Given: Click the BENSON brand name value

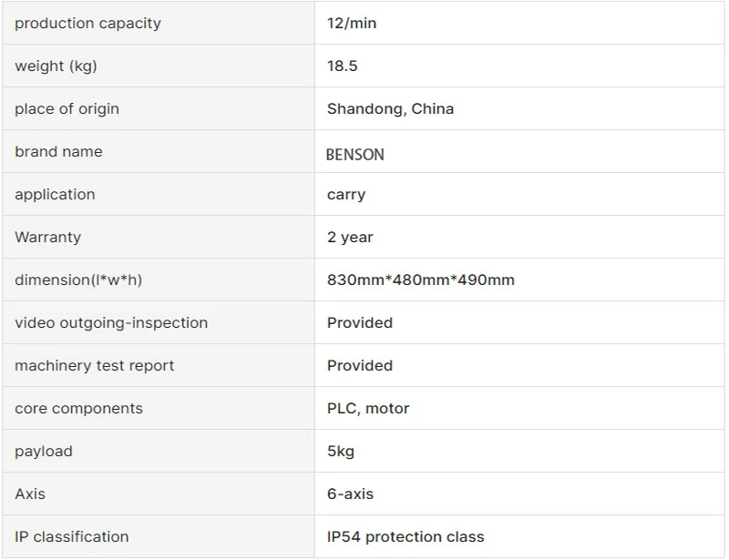Looking at the screenshot, I should pyautogui.click(x=355, y=154).
